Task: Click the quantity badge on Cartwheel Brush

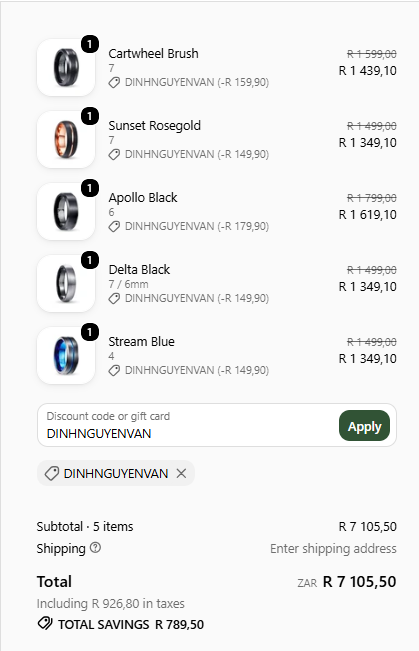Action: [x=90, y=44]
